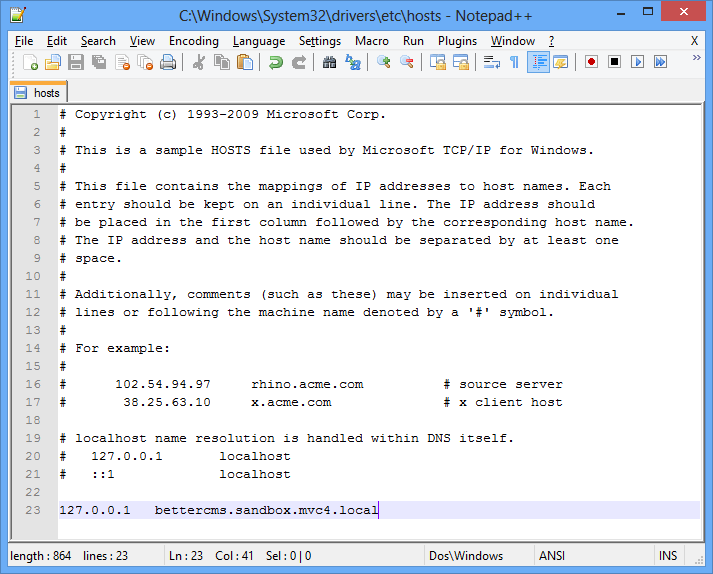Open the Search menu
This screenshot has width=713, height=574.
(98, 41)
